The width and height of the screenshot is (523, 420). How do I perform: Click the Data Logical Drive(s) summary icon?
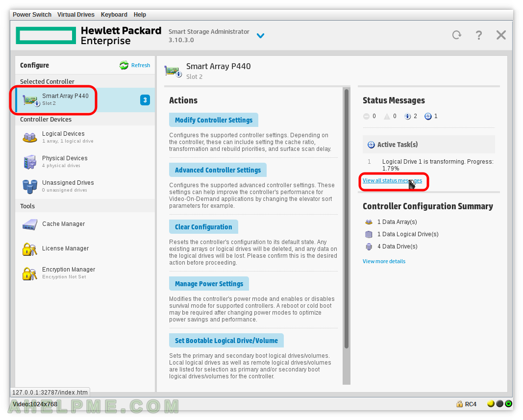(x=369, y=235)
